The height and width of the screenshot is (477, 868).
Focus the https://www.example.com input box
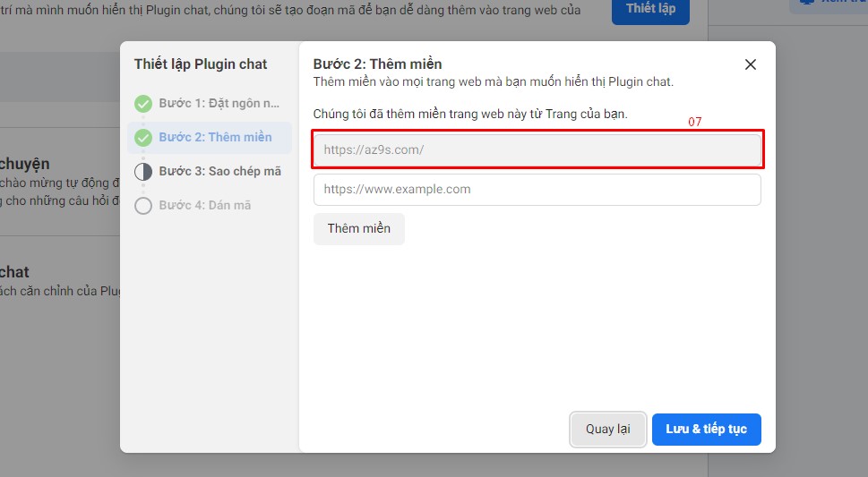click(537, 190)
